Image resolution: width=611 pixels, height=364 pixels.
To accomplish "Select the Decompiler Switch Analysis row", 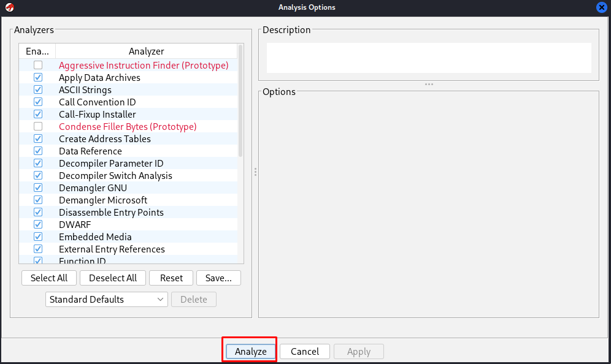I will coord(115,175).
